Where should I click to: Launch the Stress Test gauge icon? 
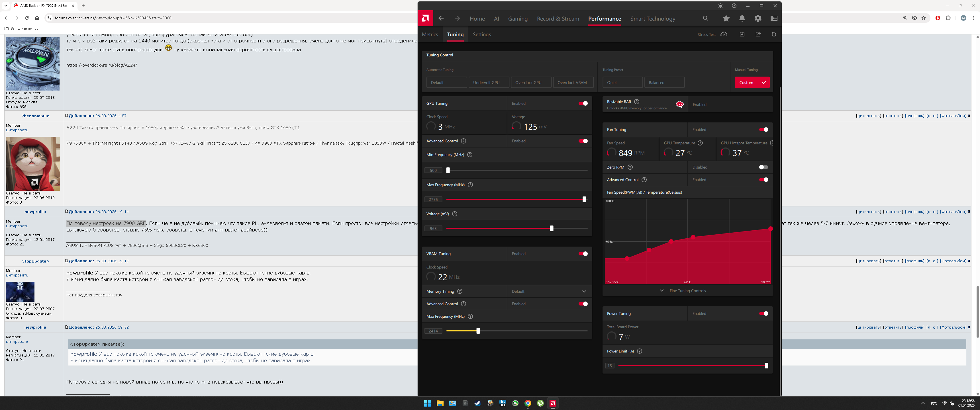724,34
